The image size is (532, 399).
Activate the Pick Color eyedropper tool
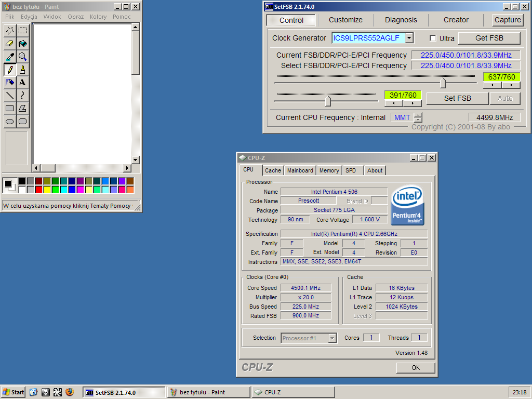pos(10,57)
